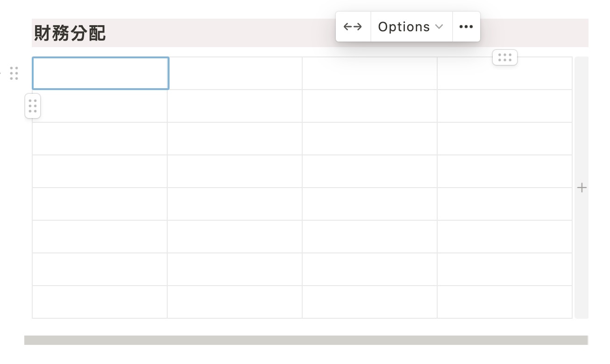Click the last row, first column cell
The width and height of the screenshot is (610, 364).
click(100, 302)
